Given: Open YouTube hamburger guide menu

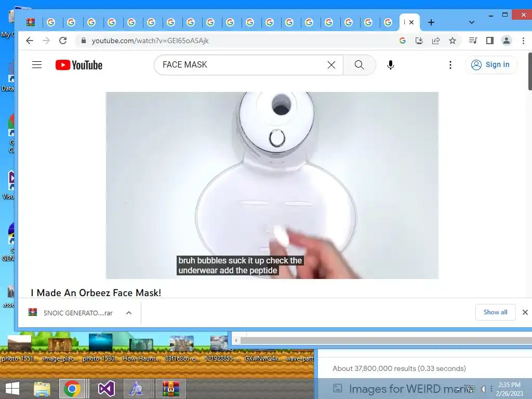Looking at the screenshot, I should click(37, 65).
